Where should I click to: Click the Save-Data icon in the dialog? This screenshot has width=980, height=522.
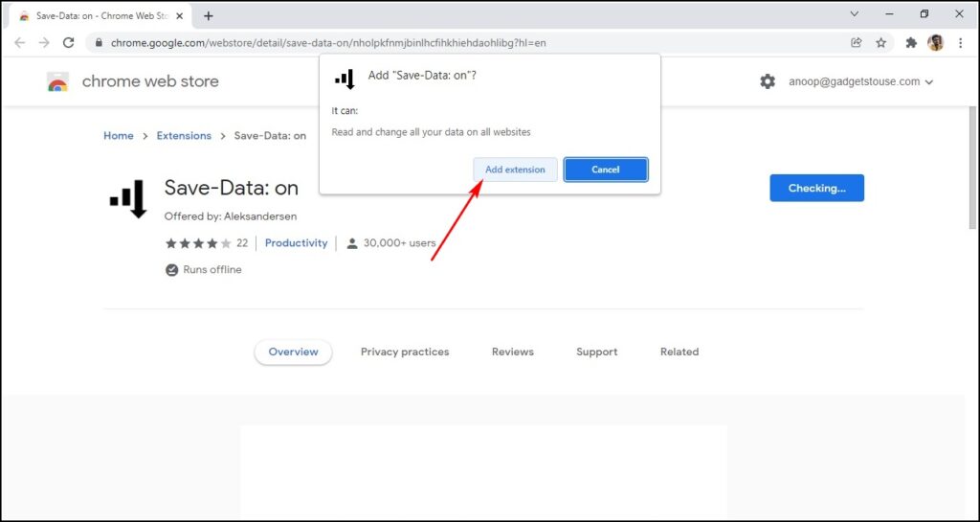[x=345, y=79]
